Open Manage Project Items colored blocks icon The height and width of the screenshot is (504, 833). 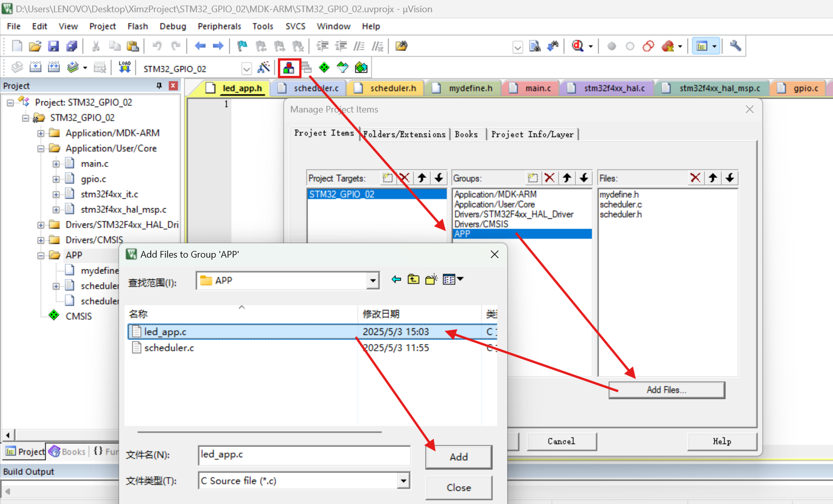289,68
